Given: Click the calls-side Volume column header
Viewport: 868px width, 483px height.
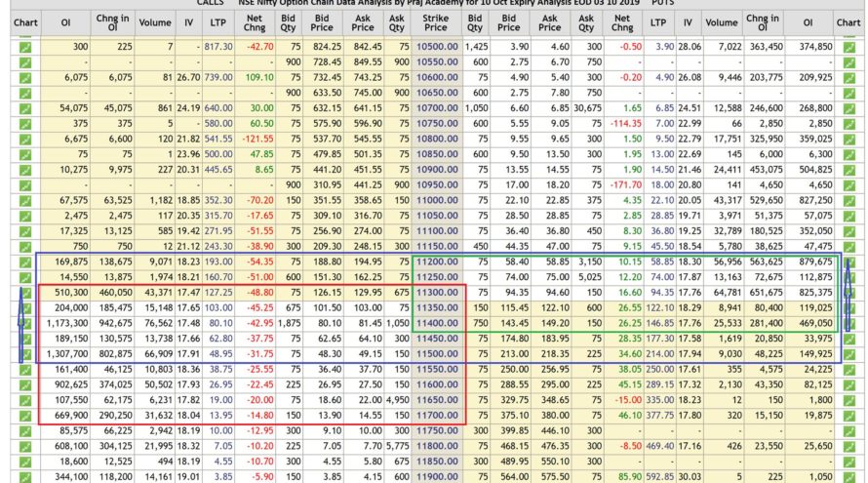Looking at the screenshot, I should pyautogui.click(x=154, y=22).
